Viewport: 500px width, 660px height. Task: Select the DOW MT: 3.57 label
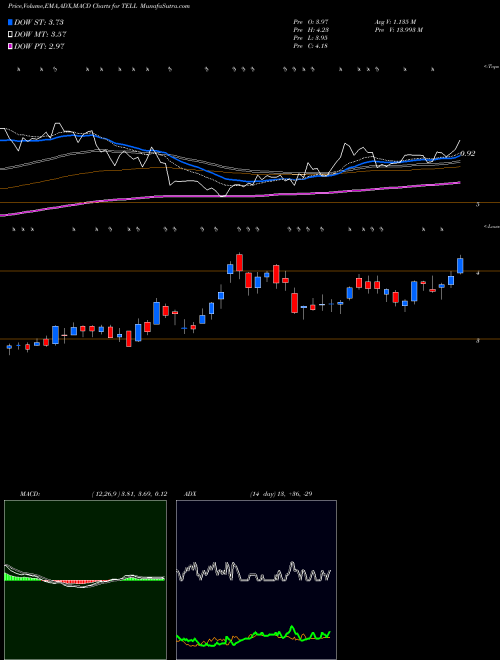[40, 35]
